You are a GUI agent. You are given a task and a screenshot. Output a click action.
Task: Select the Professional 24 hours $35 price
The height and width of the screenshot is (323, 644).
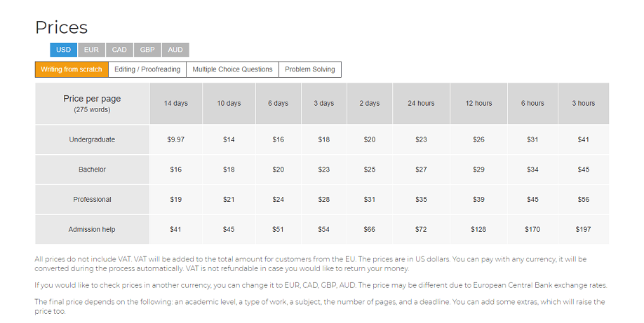(x=421, y=200)
